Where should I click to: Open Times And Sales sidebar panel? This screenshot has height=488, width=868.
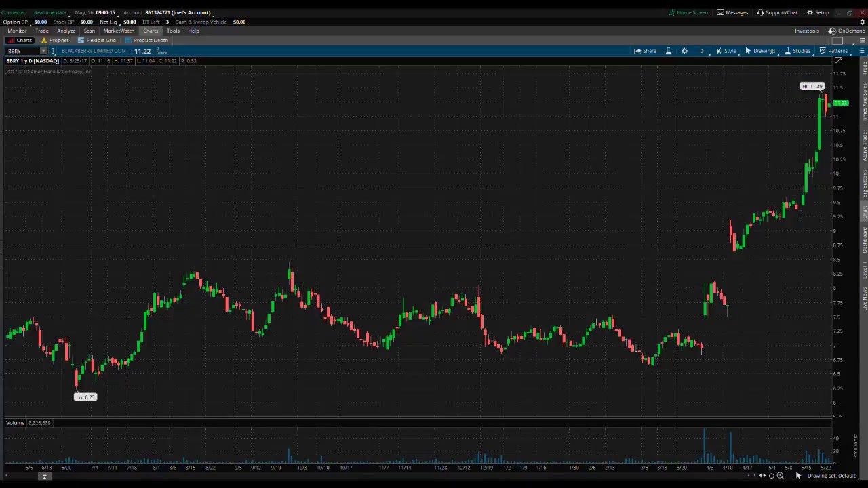point(864,102)
